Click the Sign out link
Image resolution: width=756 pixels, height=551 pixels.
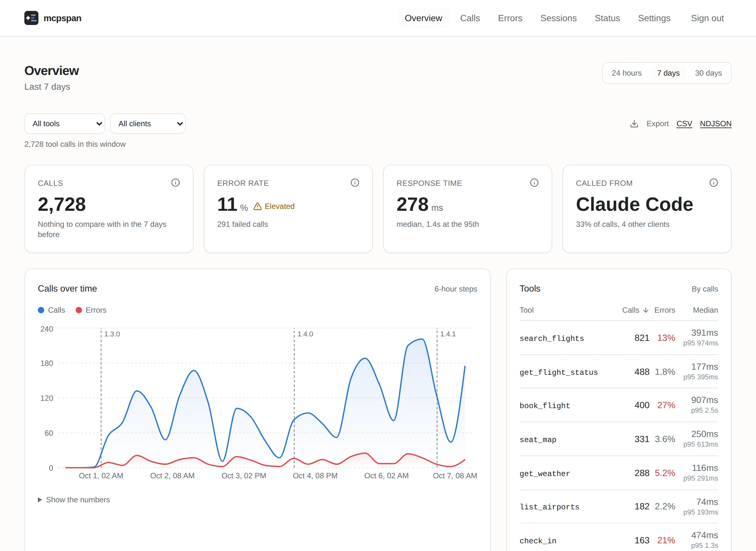707,18
